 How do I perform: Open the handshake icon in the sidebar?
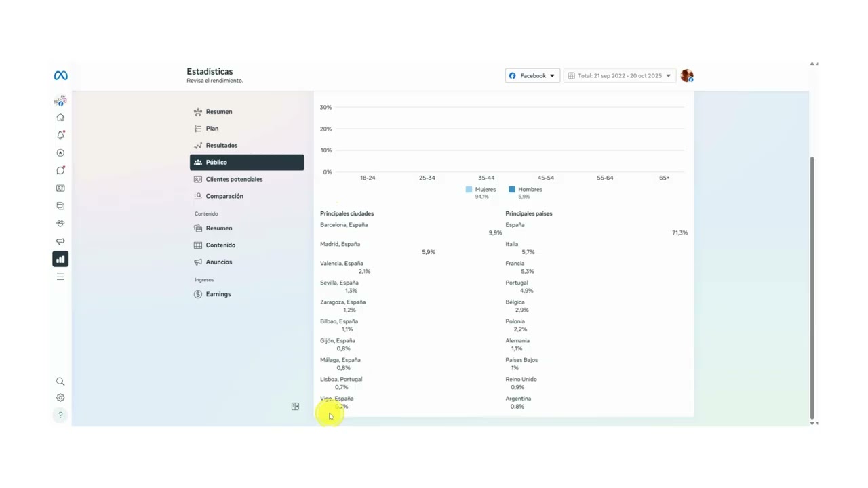click(x=60, y=223)
